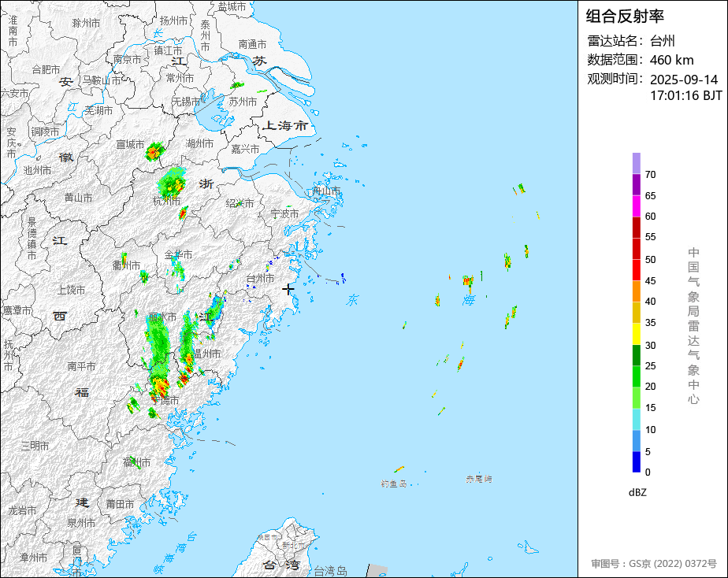Click the 扬州市 city label
This screenshot has width=728, height=578.
173,21
